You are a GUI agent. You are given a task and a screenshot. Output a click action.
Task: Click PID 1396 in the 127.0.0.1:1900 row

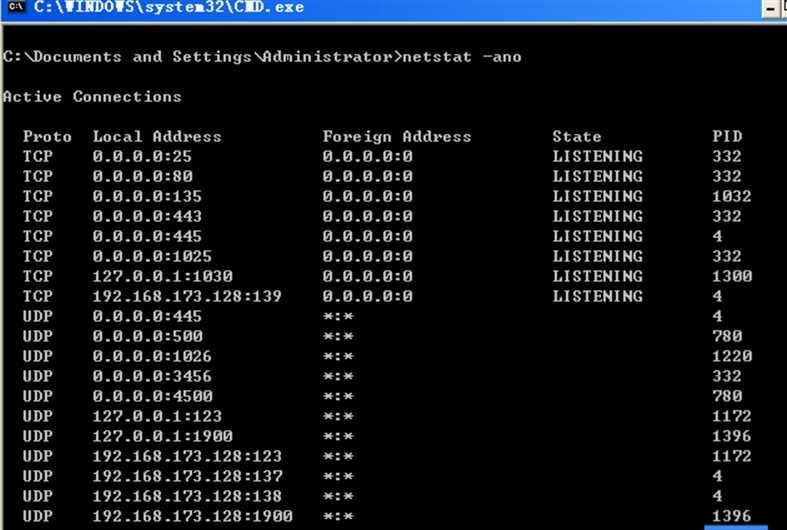[x=732, y=436]
